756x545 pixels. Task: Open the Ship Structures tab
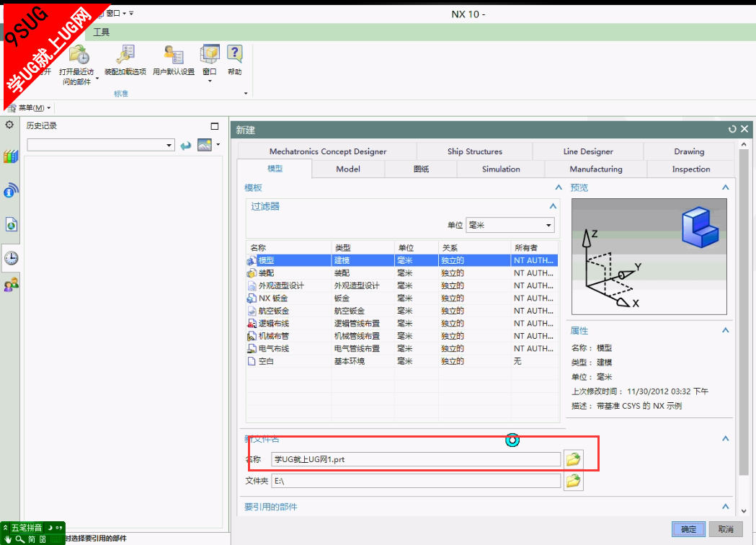click(x=475, y=151)
